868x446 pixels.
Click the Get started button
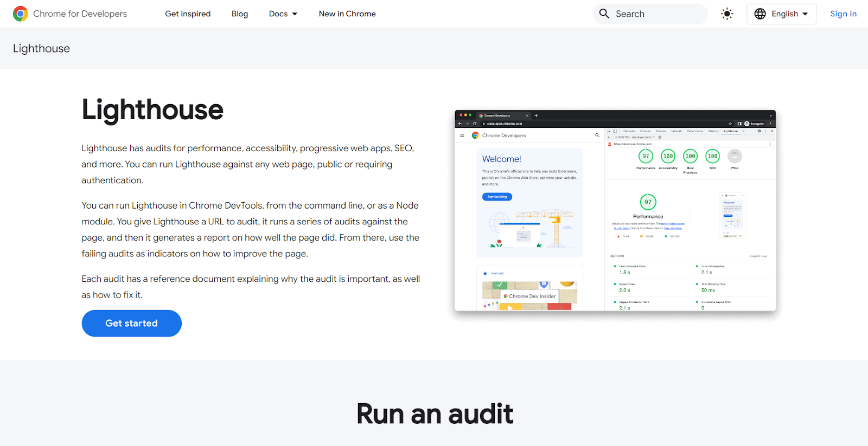[131, 323]
